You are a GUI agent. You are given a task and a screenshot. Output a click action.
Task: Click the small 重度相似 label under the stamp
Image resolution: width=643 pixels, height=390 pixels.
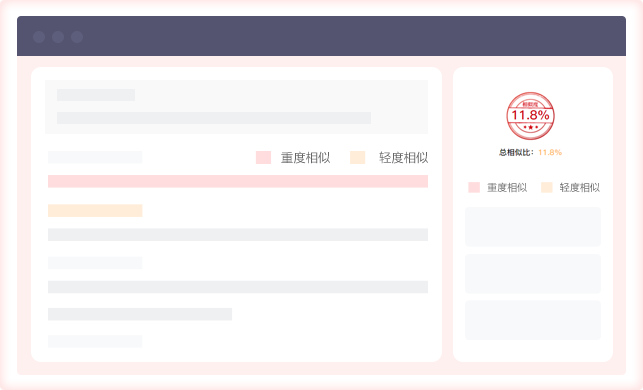tap(507, 187)
